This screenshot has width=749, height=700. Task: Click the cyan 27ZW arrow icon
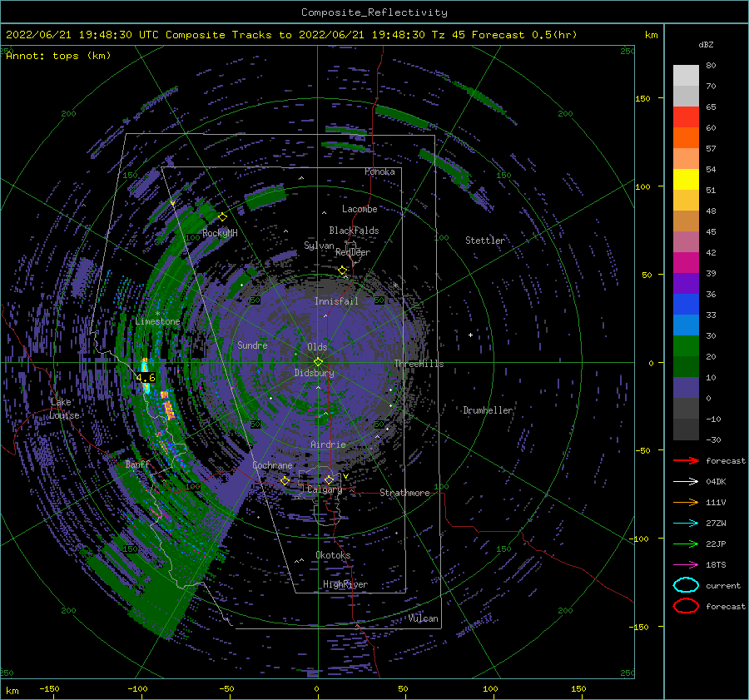click(686, 523)
